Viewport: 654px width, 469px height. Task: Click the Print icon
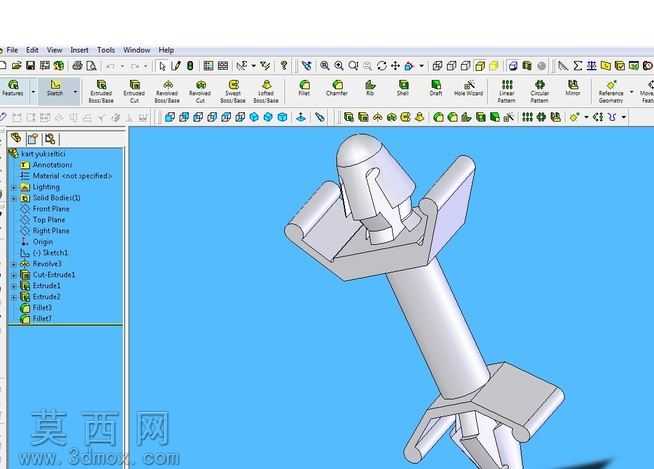coord(78,66)
